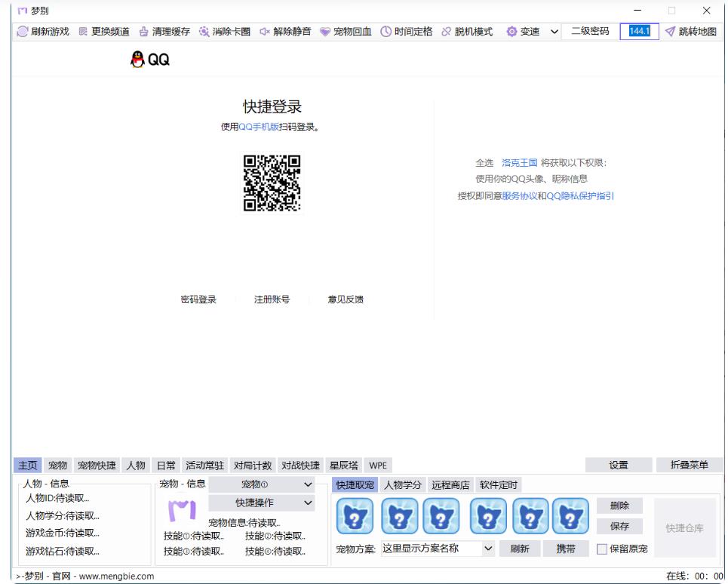Open the 宠物快捷 tab
728x584 pixels.
pos(97,465)
